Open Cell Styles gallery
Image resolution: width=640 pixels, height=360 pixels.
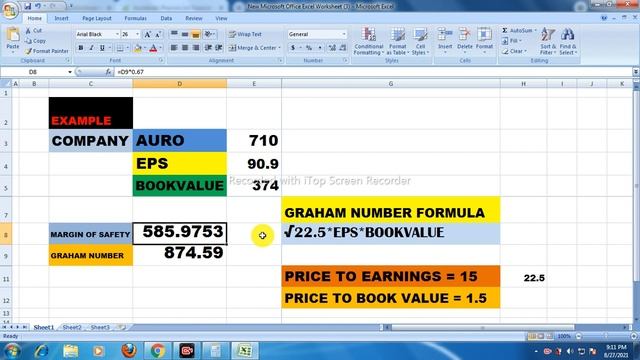coord(420,41)
